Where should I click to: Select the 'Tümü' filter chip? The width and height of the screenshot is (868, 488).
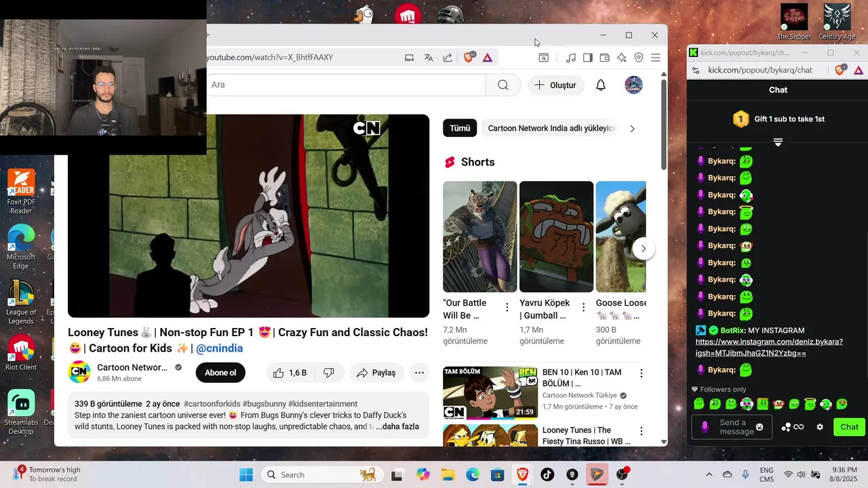click(460, 128)
